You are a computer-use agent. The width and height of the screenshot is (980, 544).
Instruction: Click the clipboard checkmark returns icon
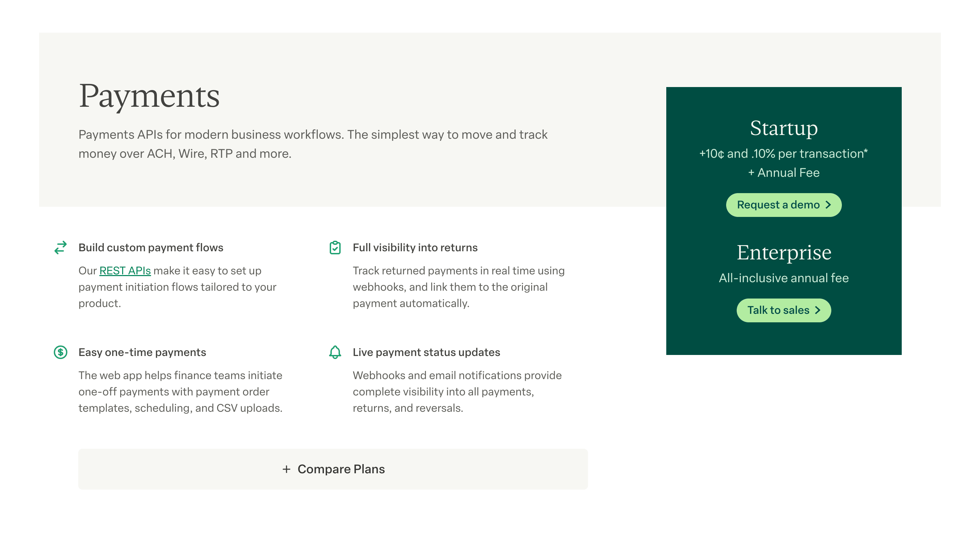335,248
